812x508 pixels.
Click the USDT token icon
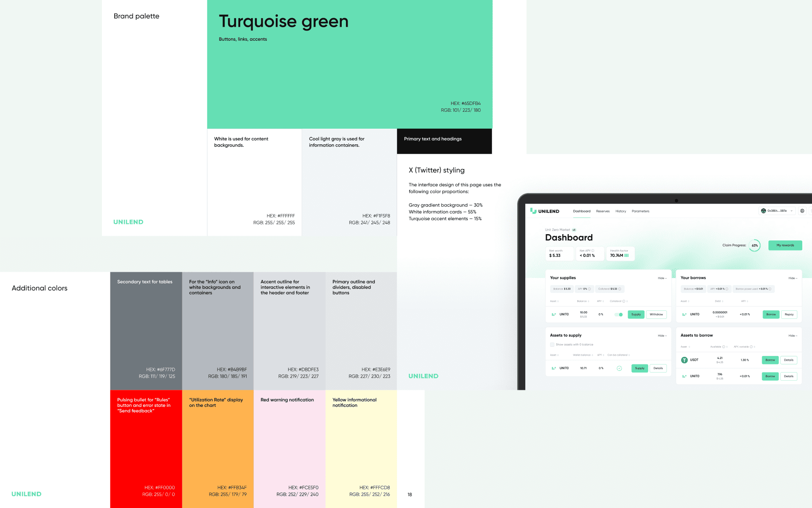684,360
